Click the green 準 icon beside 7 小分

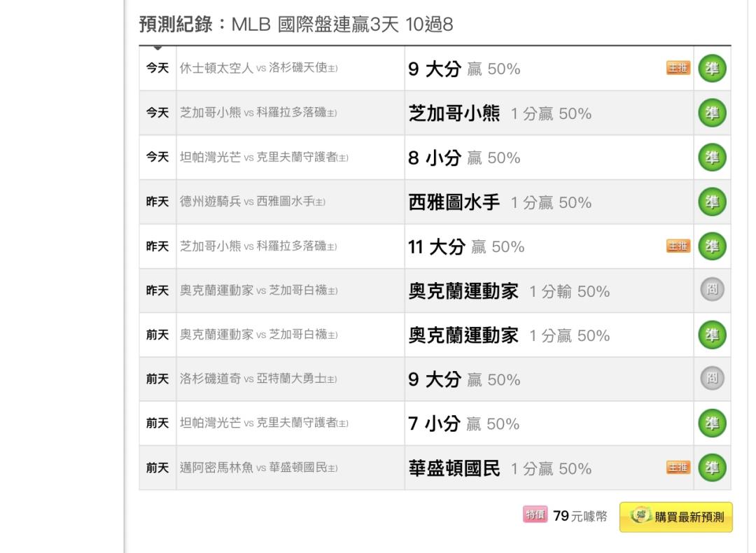(713, 423)
